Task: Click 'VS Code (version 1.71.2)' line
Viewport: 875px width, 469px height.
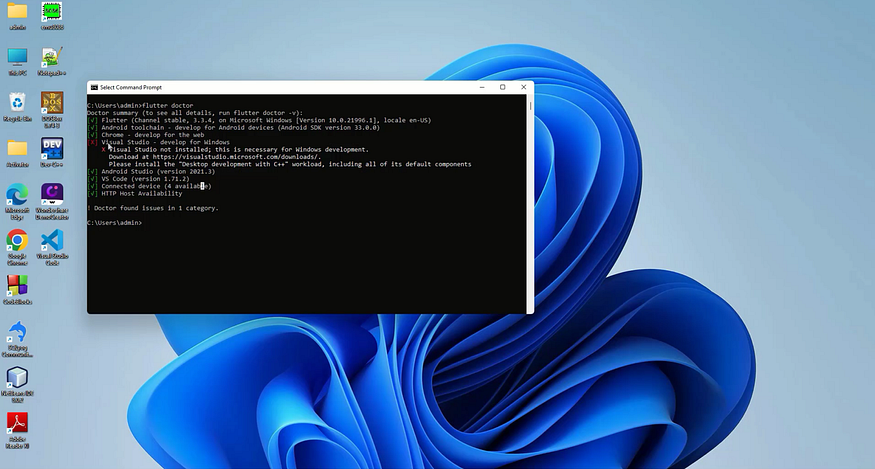Action: click(138, 179)
